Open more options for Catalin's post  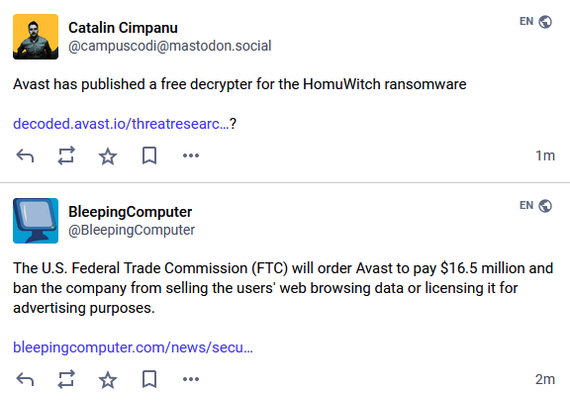[191, 156]
